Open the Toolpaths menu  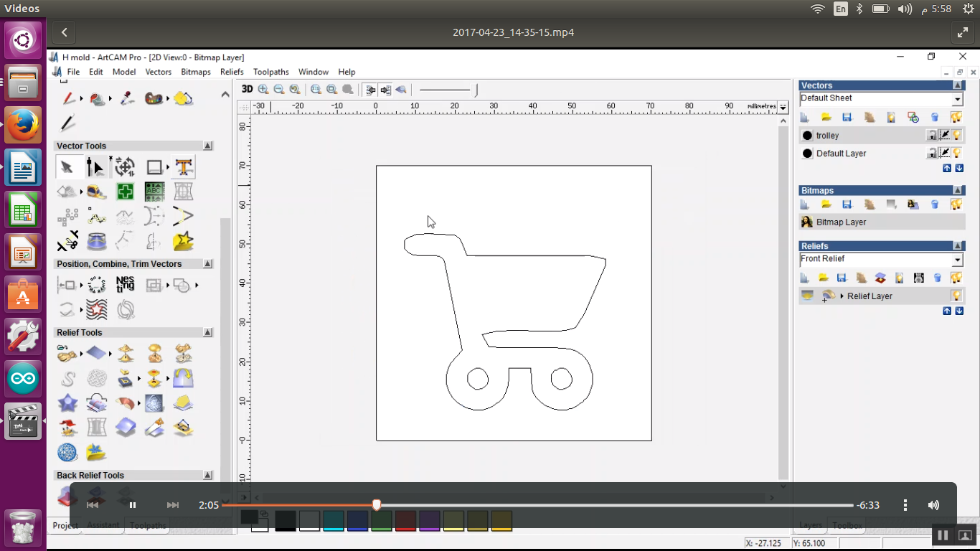271,72
